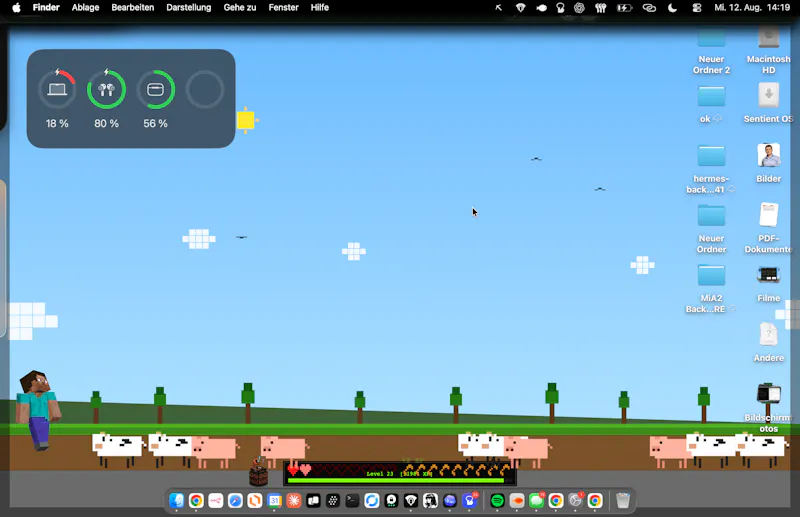
Task: Click the chain link menu bar icon
Action: point(649,8)
